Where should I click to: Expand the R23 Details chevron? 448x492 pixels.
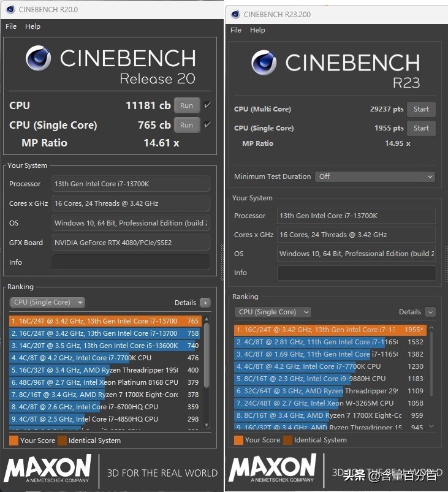point(430,312)
